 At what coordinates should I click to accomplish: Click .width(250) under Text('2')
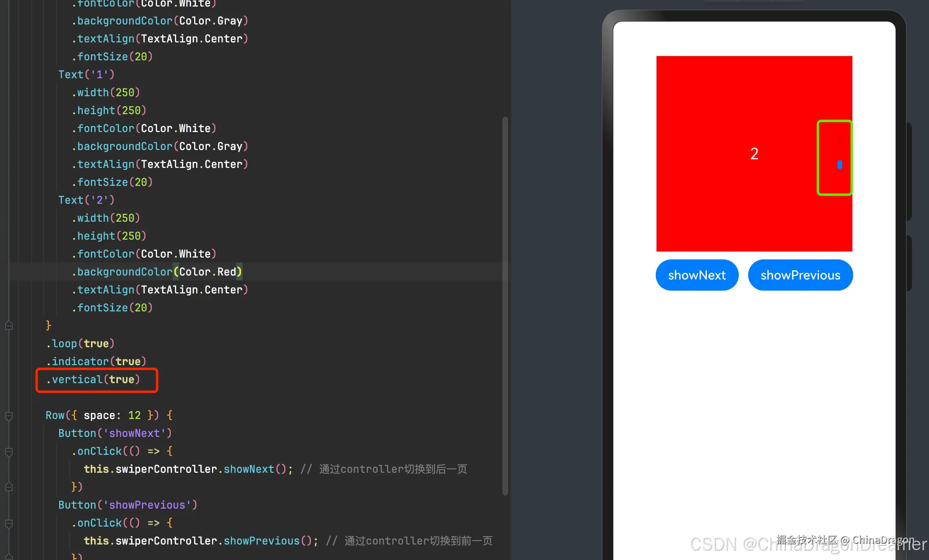click(x=106, y=218)
